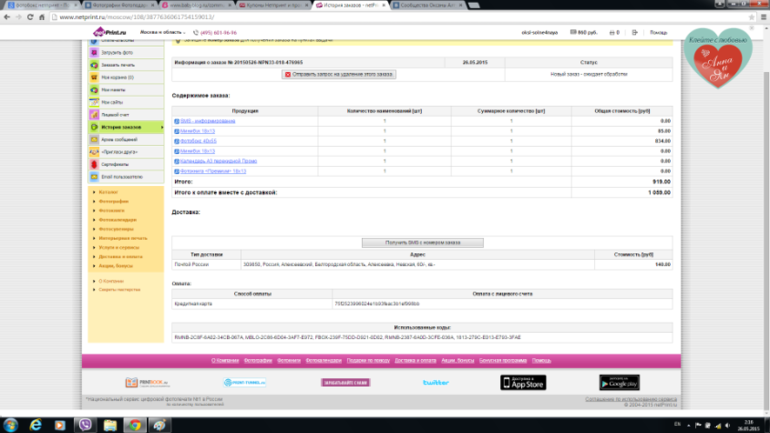Expand the Каталог section in sidebar
Viewport: 770px width, 433px height.
click(x=108, y=191)
